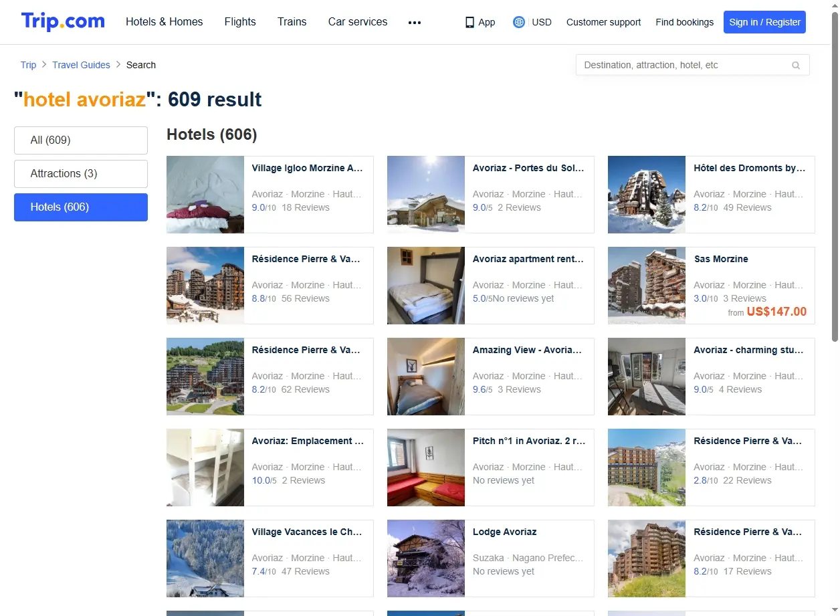Click Village Vacances le Ch... title
The width and height of the screenshot is (840, 616).
coord(307,532)
